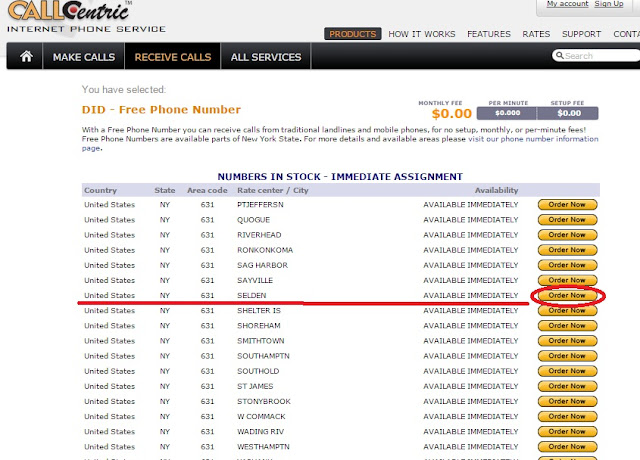This screenshot has width=640, height=460.
Task: Open the Features menu item
Action: (x=489, y=34)
